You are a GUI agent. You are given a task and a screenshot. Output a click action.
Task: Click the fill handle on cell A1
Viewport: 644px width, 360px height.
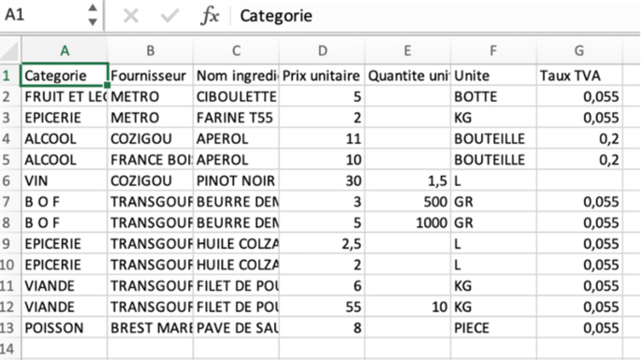tap(108, 85)
